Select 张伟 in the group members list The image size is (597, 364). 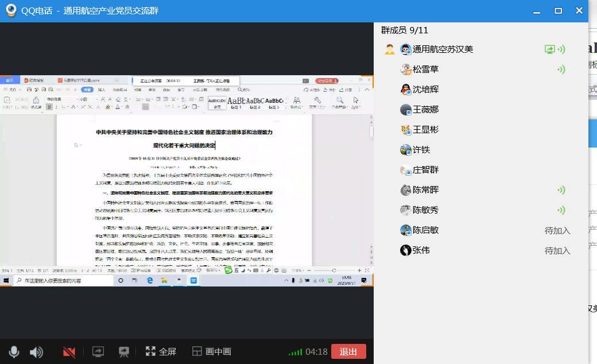[x=420, y=250]
